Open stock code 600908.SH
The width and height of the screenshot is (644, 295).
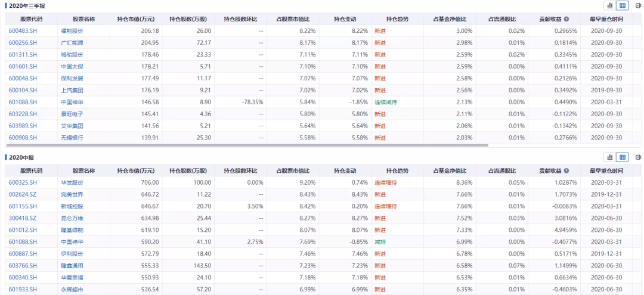23,138
